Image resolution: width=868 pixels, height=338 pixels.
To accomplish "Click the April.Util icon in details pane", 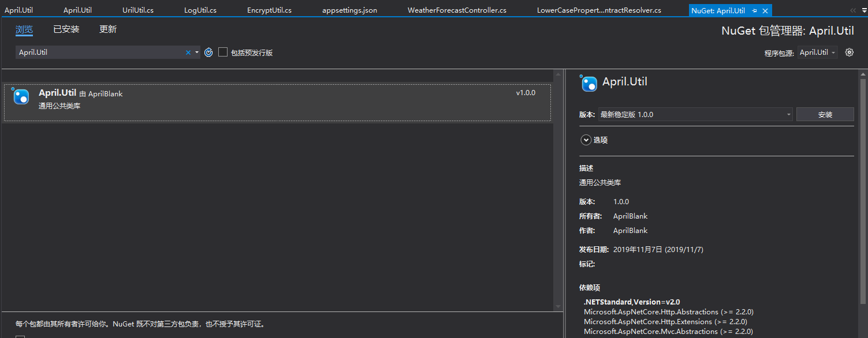I will tap(589, 84).
